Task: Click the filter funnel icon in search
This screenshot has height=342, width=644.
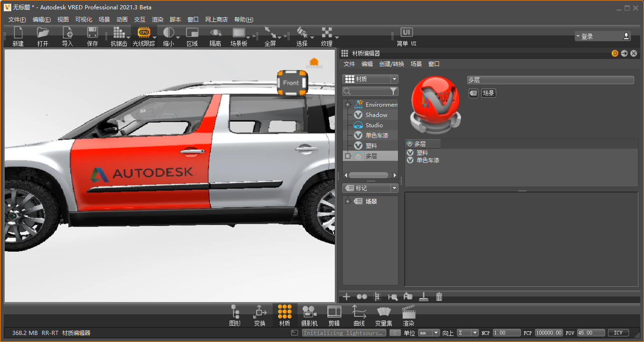Action: coord(394,91)
